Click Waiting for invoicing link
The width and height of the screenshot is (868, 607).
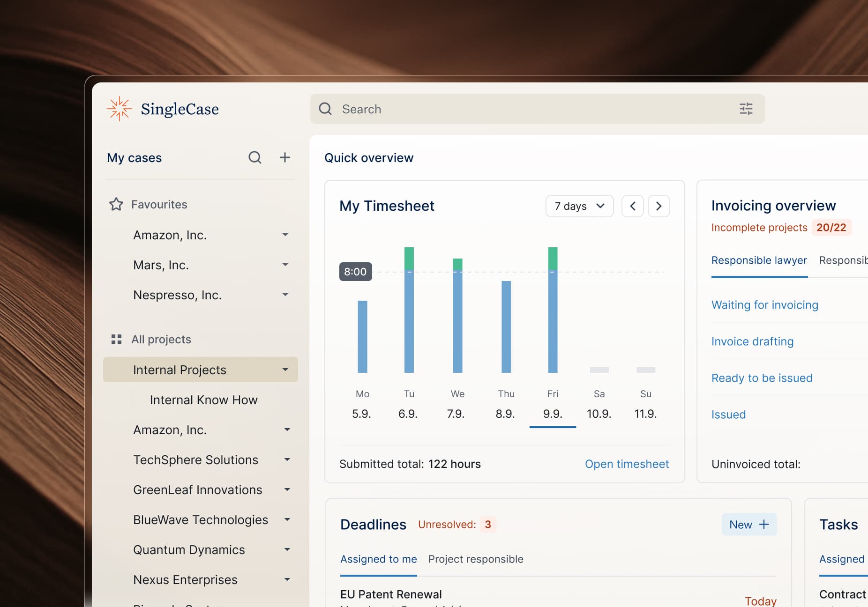(764, 304)
